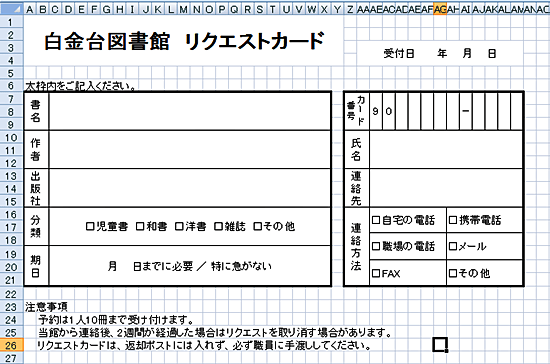Click the empty 氏名 entry cell
This screenshot has height=364, width=550.
point(446,150)
